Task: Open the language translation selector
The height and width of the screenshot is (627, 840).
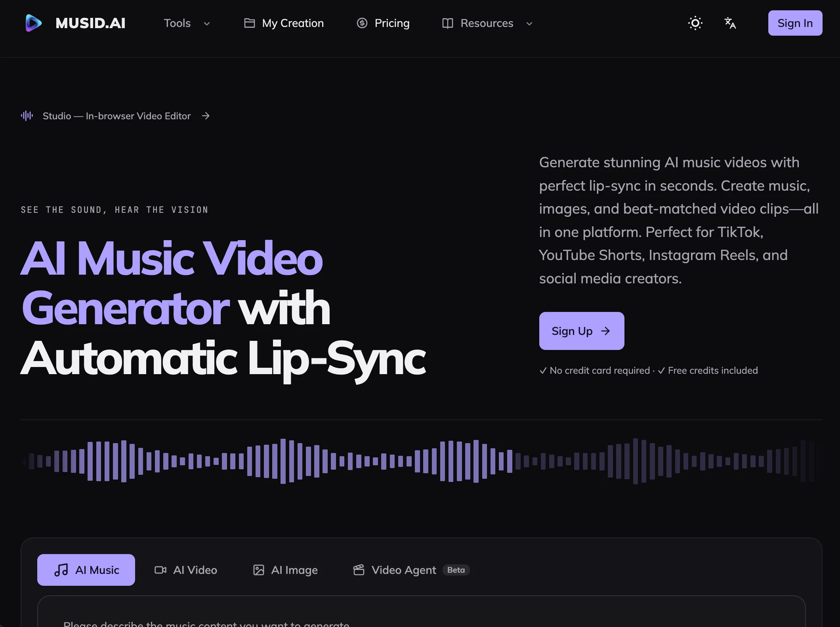Action: tap(730, 23)
